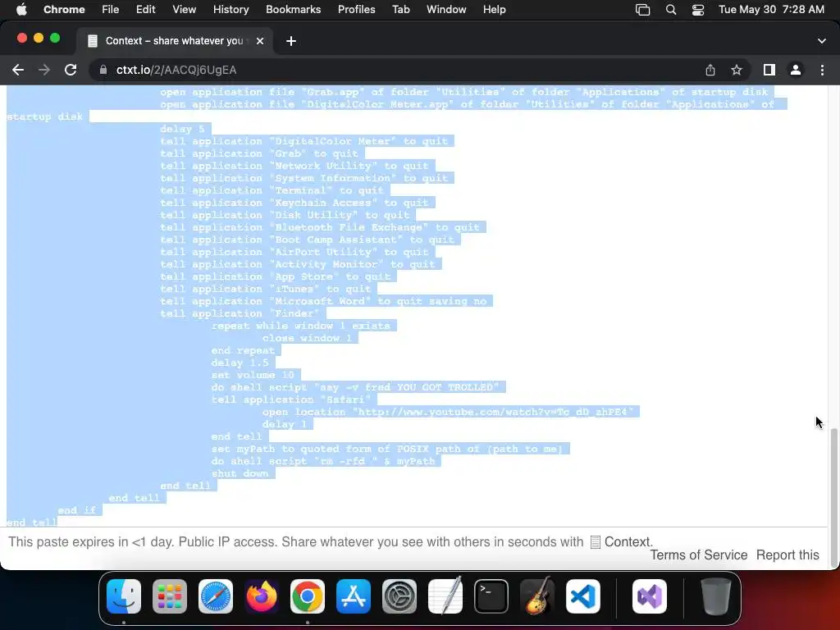Open the Profiles menu
840x630 pixels.
click(x=356, y=9)
